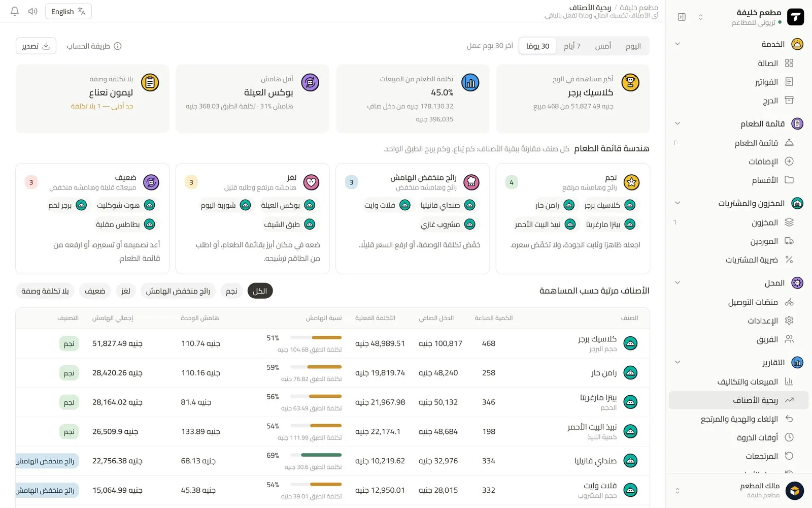
Task: Open الصالة floor page from the sidebar
Action: click(738, 63)
